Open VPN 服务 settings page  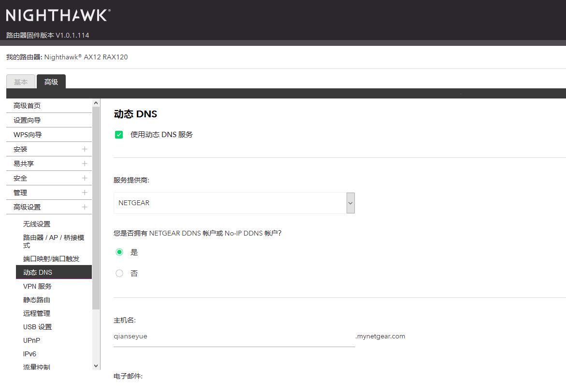click(37, 286)
